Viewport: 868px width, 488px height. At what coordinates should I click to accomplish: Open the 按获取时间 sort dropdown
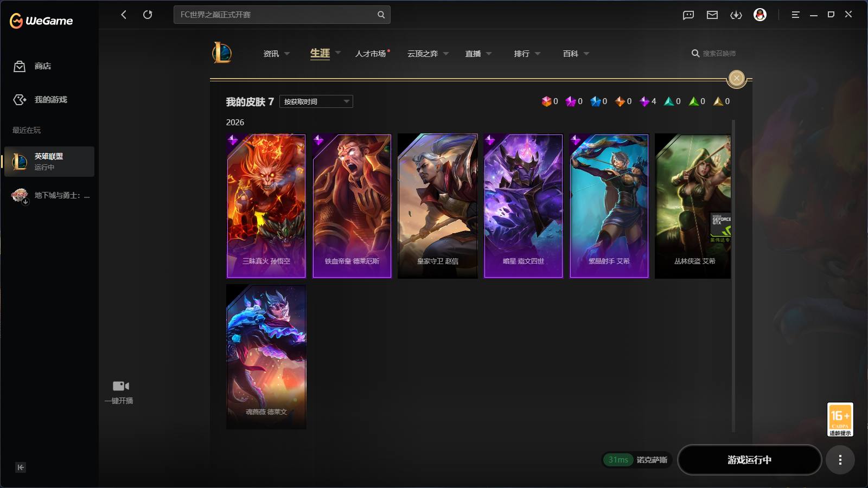[316, 101]
